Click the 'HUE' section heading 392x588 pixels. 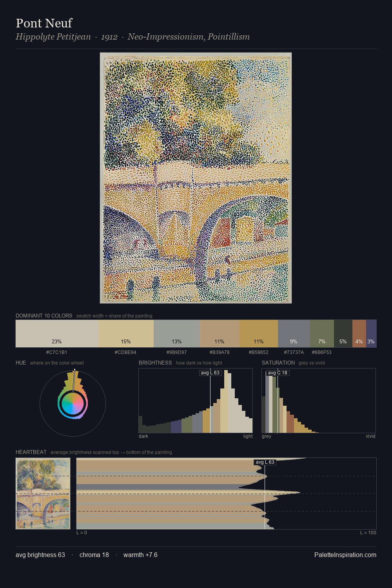(x=21, y=363)
